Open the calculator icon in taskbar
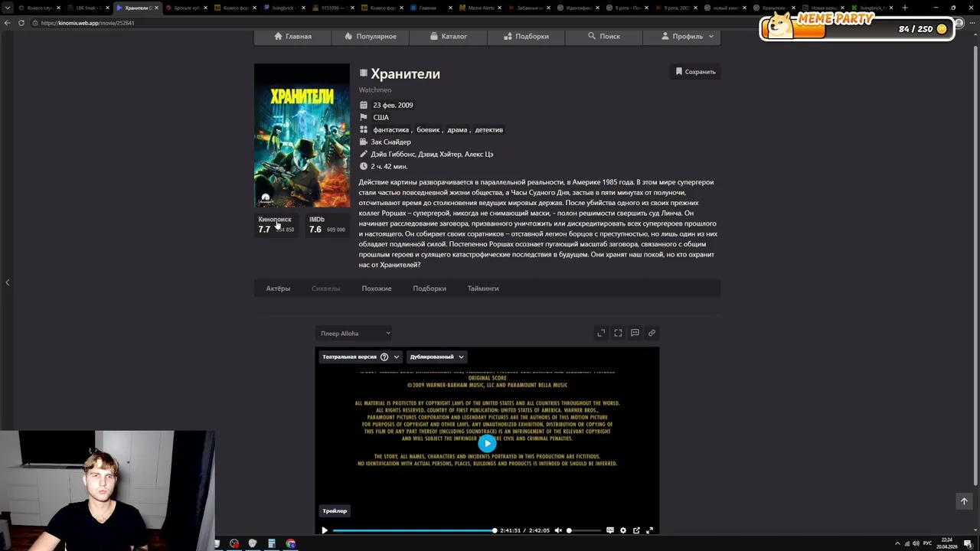Screen dimensions: 980x551 [272, 543]
